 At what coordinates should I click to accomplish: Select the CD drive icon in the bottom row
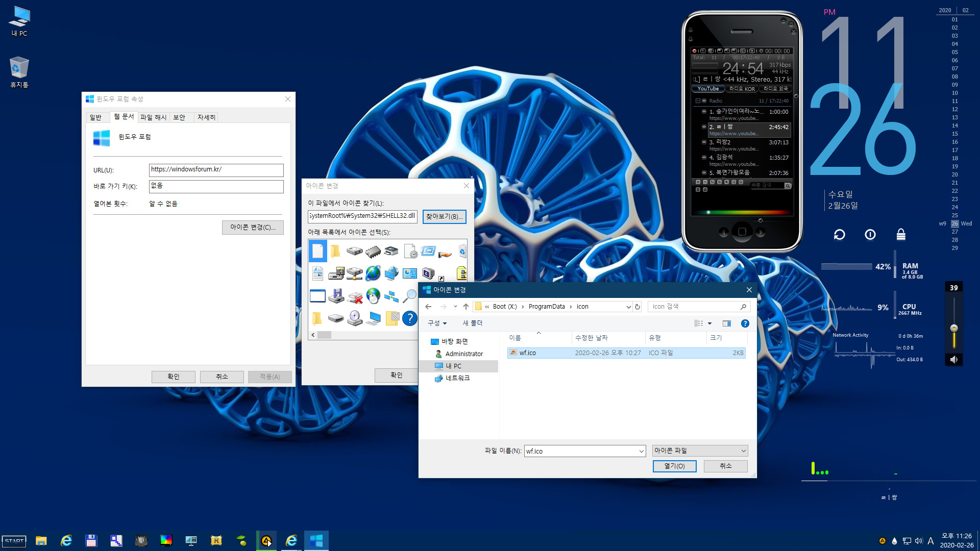pyautogui.click(x=354, y=318)
